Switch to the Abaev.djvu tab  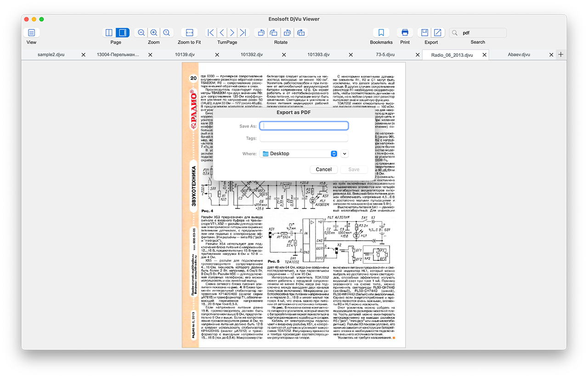click(519, 55)
